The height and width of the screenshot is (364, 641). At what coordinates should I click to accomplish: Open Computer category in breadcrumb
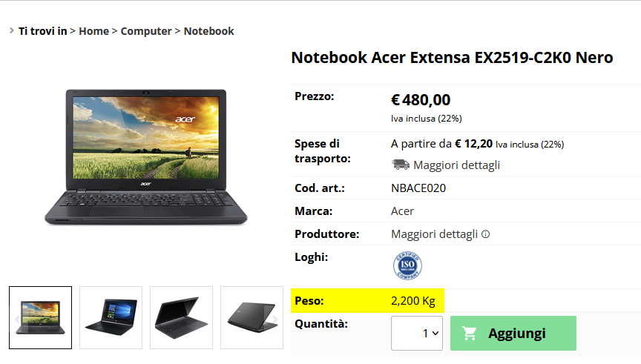[x=146, y=31]
